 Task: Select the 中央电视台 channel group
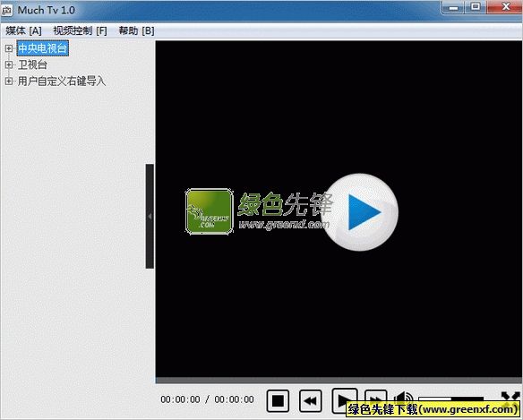click(x=43, y=48)
